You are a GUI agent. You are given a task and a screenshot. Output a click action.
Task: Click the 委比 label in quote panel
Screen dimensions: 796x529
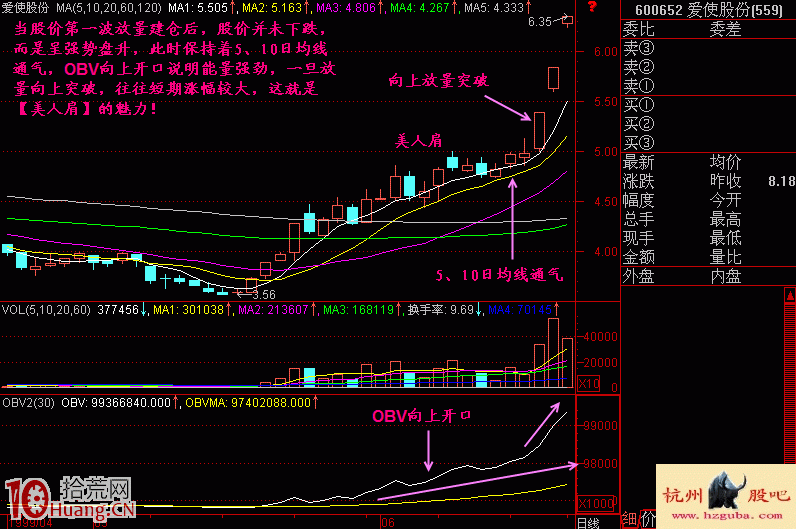point(639,29)
